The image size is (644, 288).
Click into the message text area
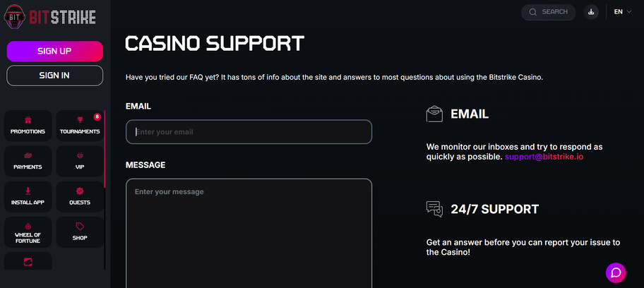click(249, 233)
